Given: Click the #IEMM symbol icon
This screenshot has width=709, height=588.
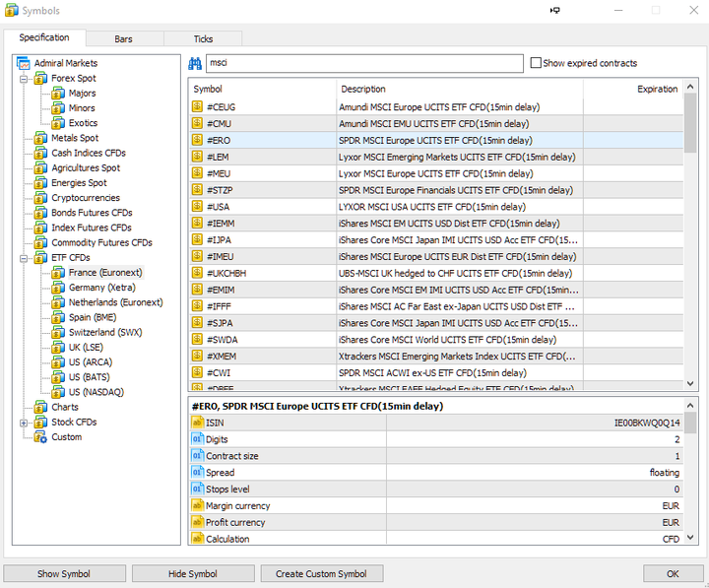Looking at the screenshot, I should coord(197,223).
